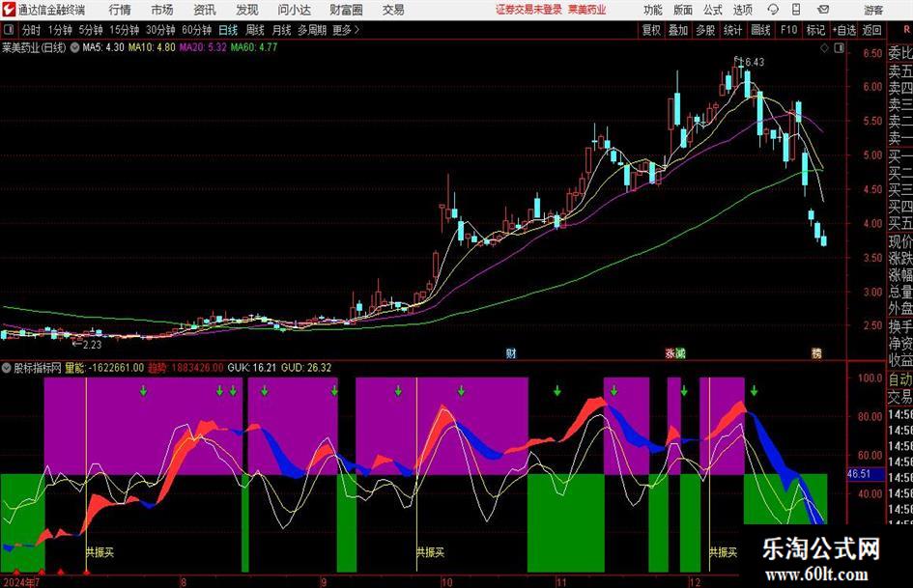Switch to 周线 weekly period
The width and height of the screenshot is (913, 588).
[x=254, y=30]
